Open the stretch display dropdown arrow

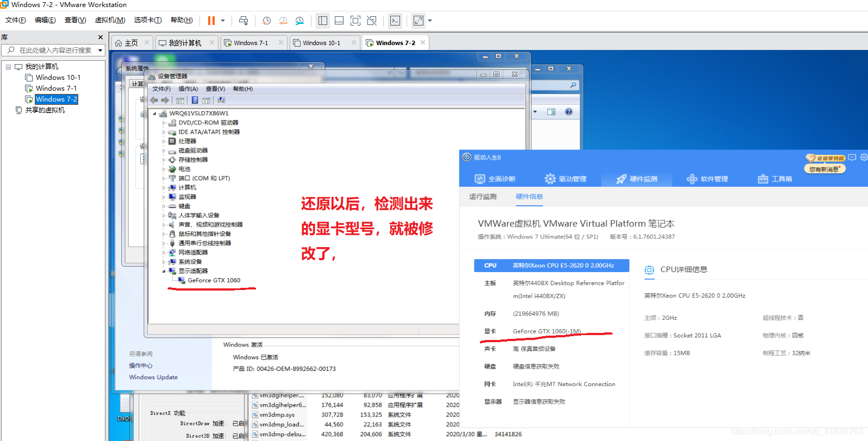[x=430, y=21]
